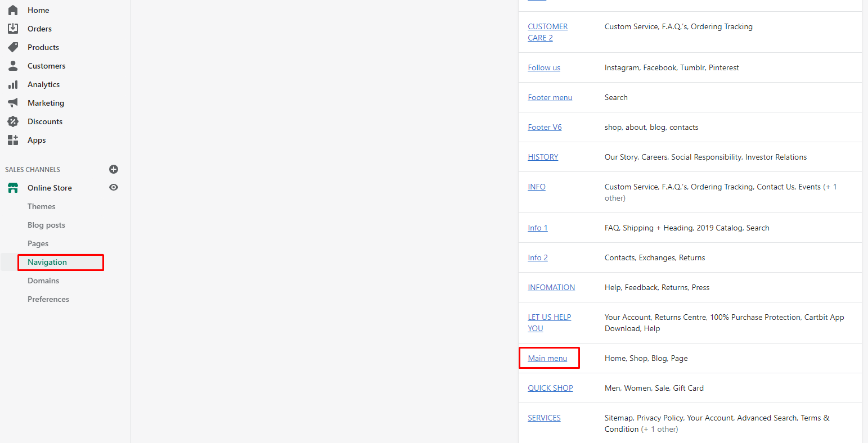The height and width of the screenshot is (443, 868).
Task: Open the LET US HELP YOU menu
Action: pyautogui.click(x=549, y=323)
